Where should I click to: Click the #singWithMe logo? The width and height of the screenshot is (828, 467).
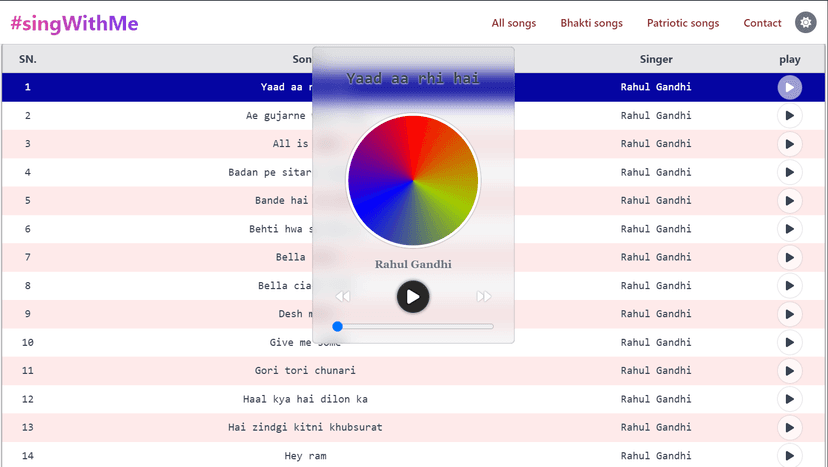pyautogui.click(x=74, y=23)
